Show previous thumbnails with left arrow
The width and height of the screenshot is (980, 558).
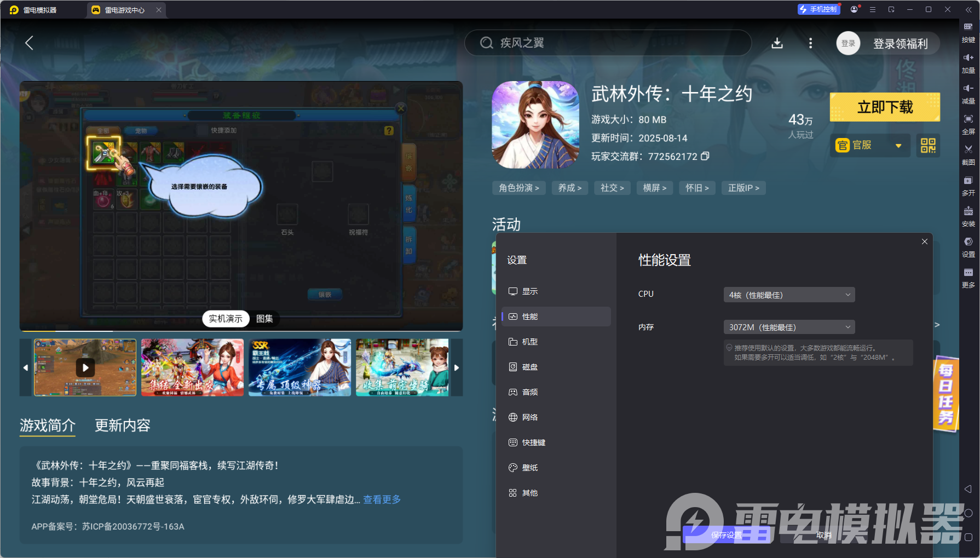pyautogui.click(x=26, y=367)
